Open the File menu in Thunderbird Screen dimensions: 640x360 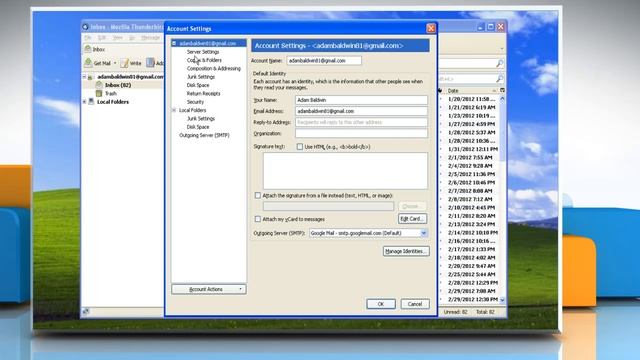88,38
